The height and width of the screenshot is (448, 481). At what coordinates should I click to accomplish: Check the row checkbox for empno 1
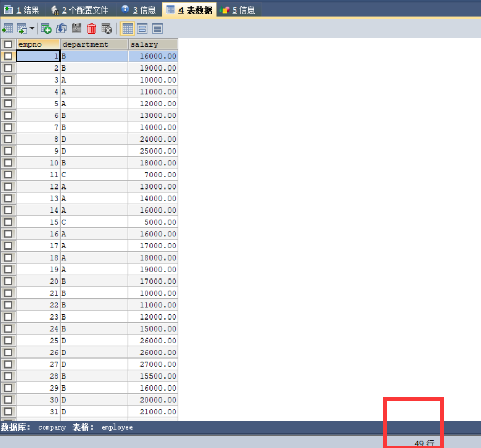(x=8, y=56)
